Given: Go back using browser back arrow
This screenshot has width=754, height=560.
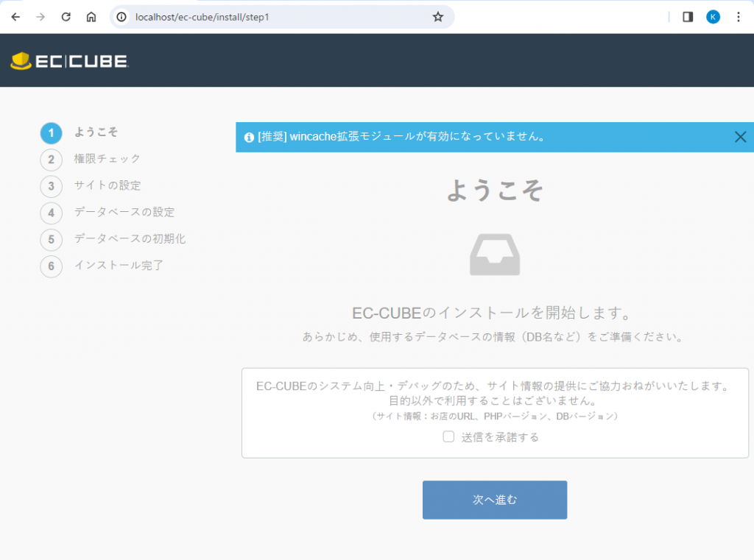Looking at the screenshot, I should [15, 17].
